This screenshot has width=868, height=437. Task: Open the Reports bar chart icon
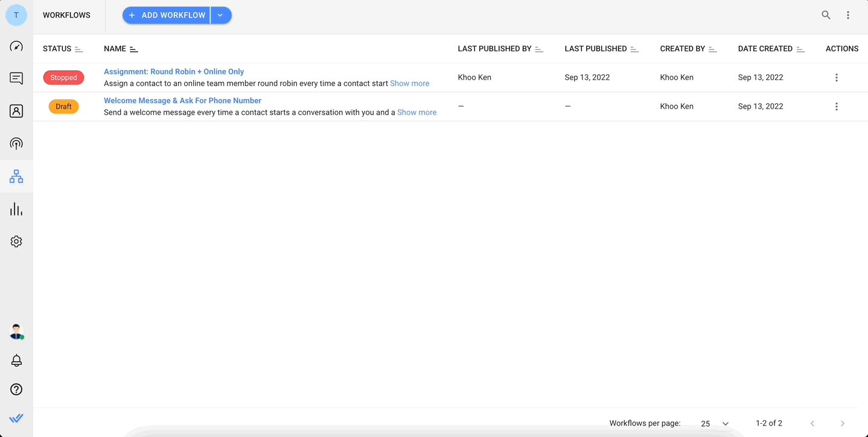point(16,209)
